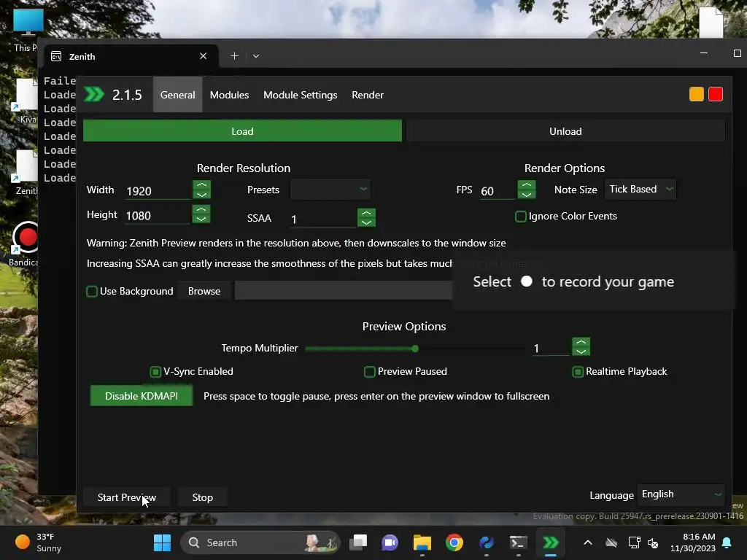Click the green Load button
747x560 pixels.
(x=242, y=131)
